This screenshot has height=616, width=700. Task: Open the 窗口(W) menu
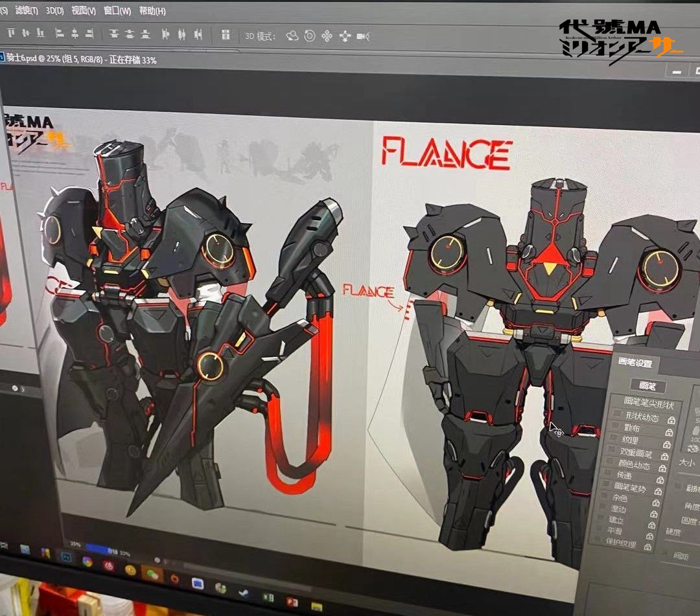click(117, 10)
